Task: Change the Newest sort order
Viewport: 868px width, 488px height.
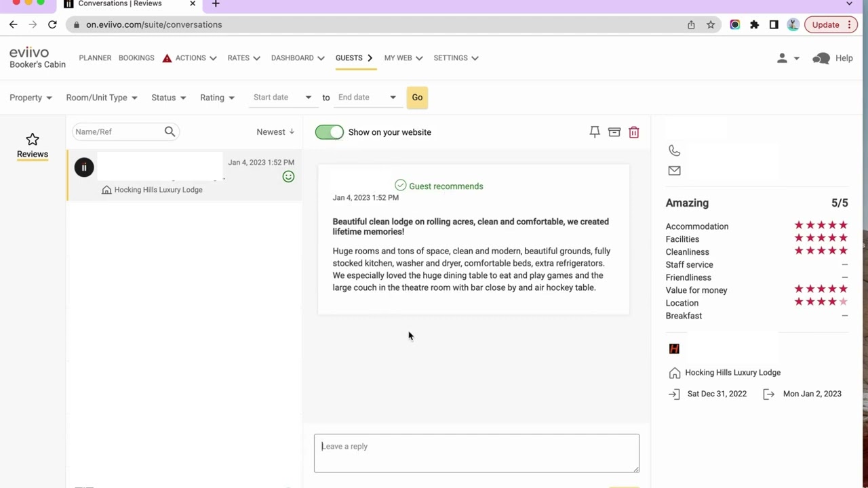Action: [x=275, y=132]
